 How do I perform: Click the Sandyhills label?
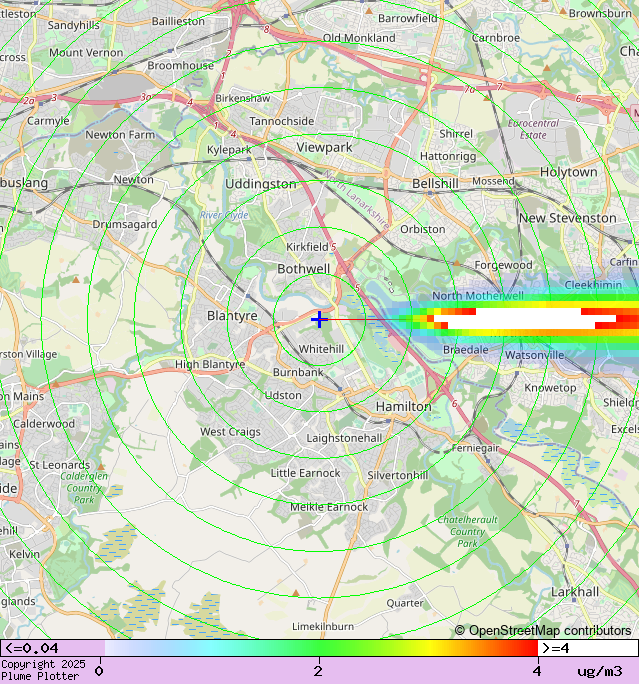pos(73,25)
